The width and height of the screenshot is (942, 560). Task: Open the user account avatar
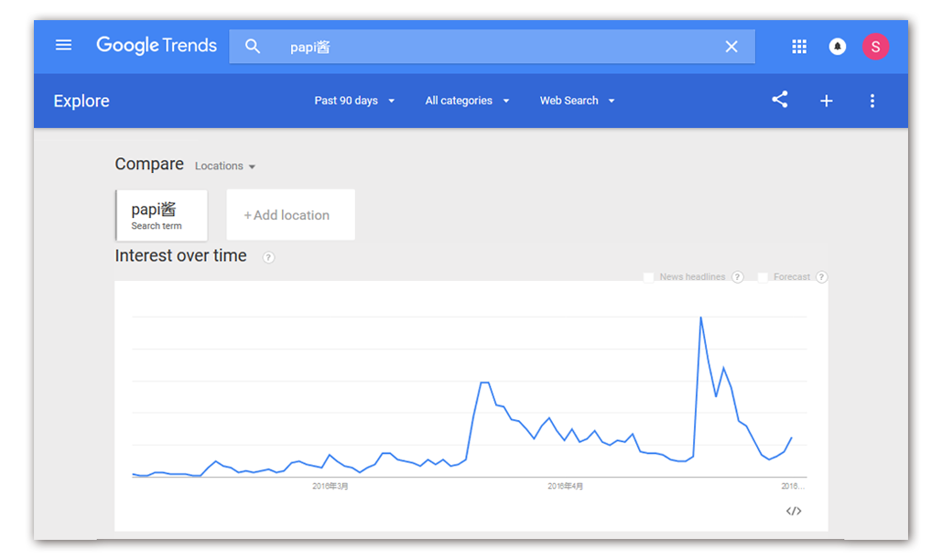(875, 47)
